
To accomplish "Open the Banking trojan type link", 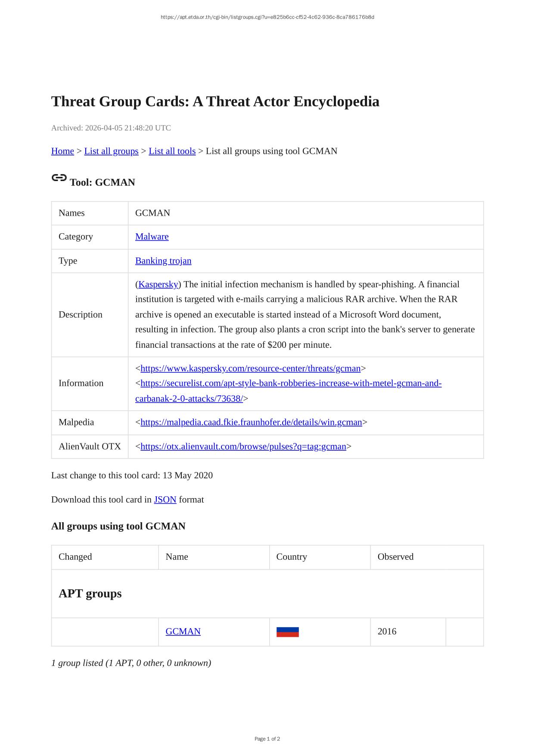I will click(163, 261).
